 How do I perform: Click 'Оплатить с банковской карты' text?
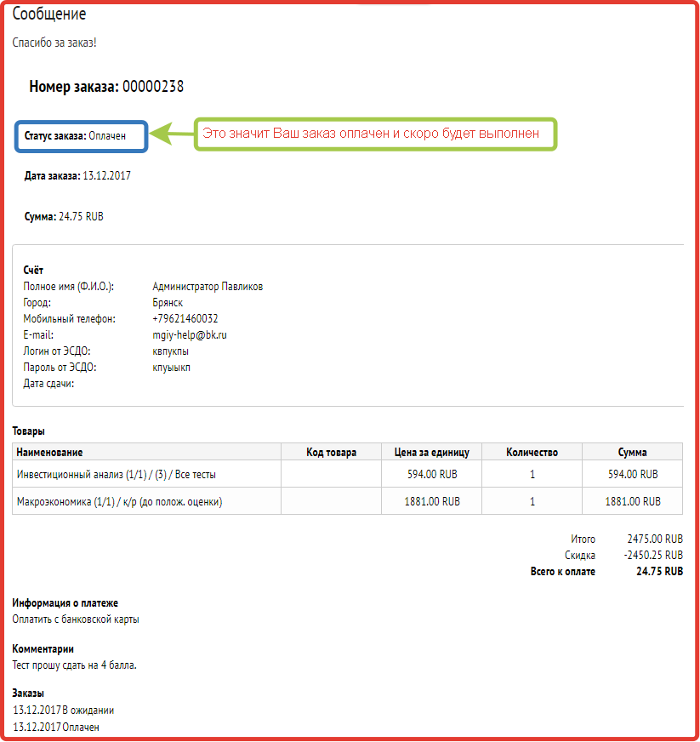click(76, 619)
